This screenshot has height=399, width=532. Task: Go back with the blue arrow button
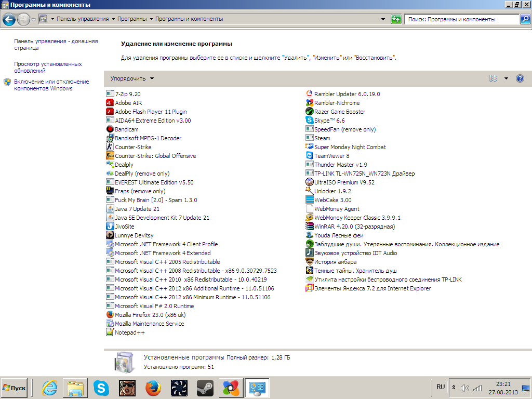point(9,20)
